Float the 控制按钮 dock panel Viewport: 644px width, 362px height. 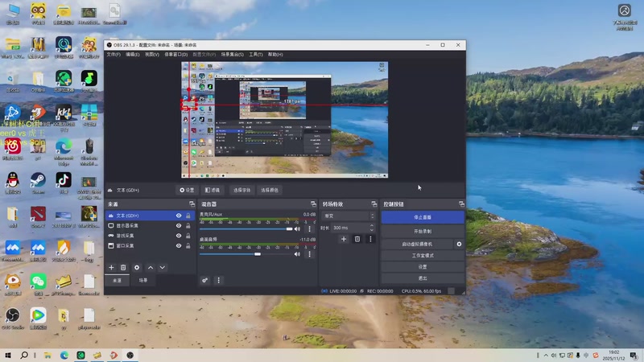461,204
